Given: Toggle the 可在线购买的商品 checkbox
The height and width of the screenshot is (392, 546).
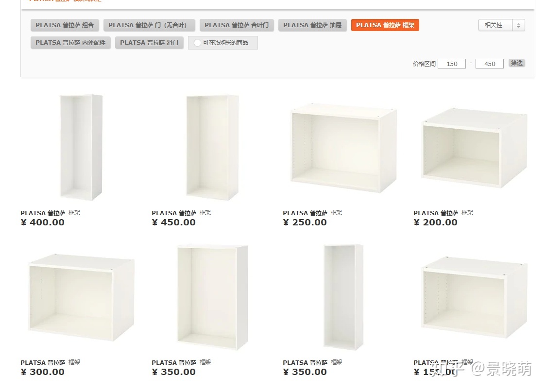Looking at the screenshot, I should (197, 43).
